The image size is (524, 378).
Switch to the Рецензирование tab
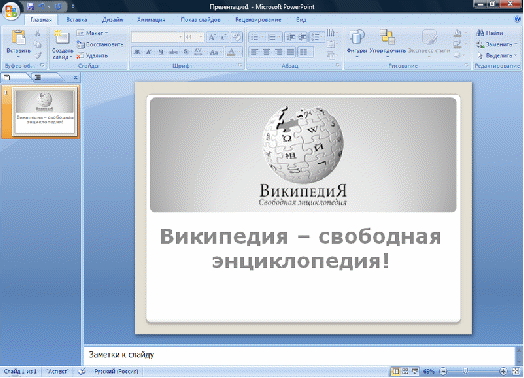258,20
